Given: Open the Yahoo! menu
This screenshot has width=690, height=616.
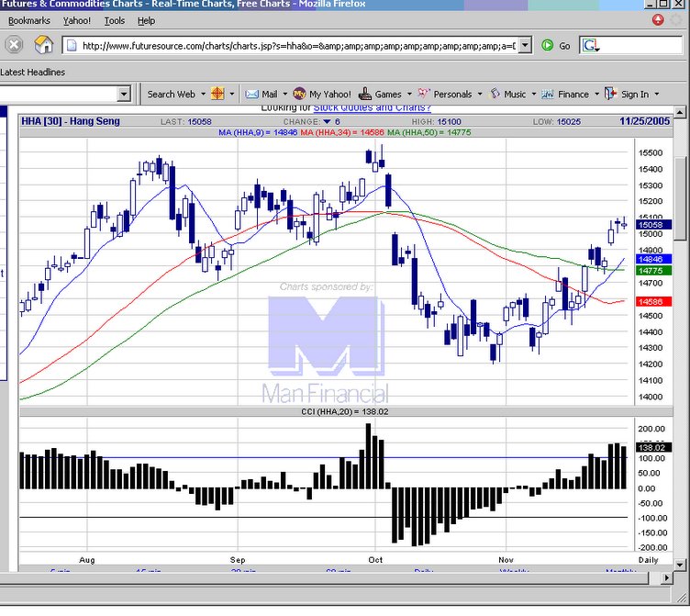Looking at the screenshot, I should tap(76, 21).
